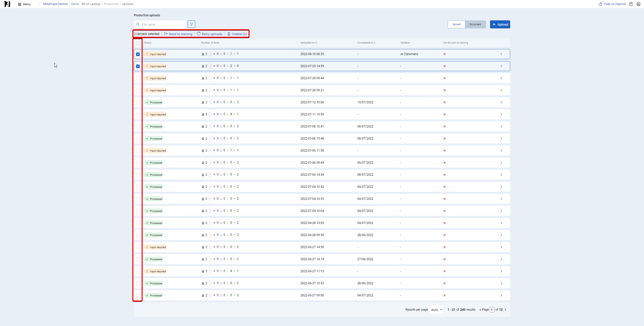This screenshot has height=326, width=644.
Task: Uncheck the 2022-08-10 08:55 upload checkbox
Action: pyautogui.click(x=138, y=54)
